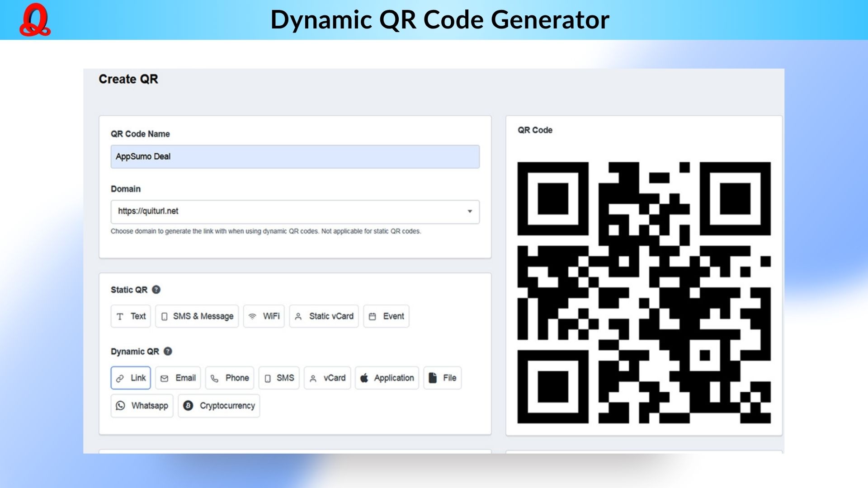Viewport: 868px width, 488px height.
Task: Choose dynamic vCard option
Action: tap(328, 378)
